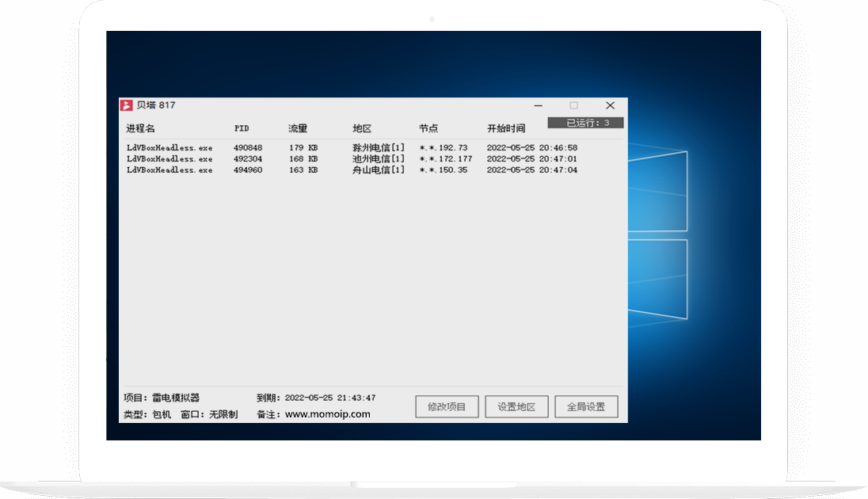The image size is (868, 499).
Task: Click the 贝塔 817 window title
Action: click(156, 105)
